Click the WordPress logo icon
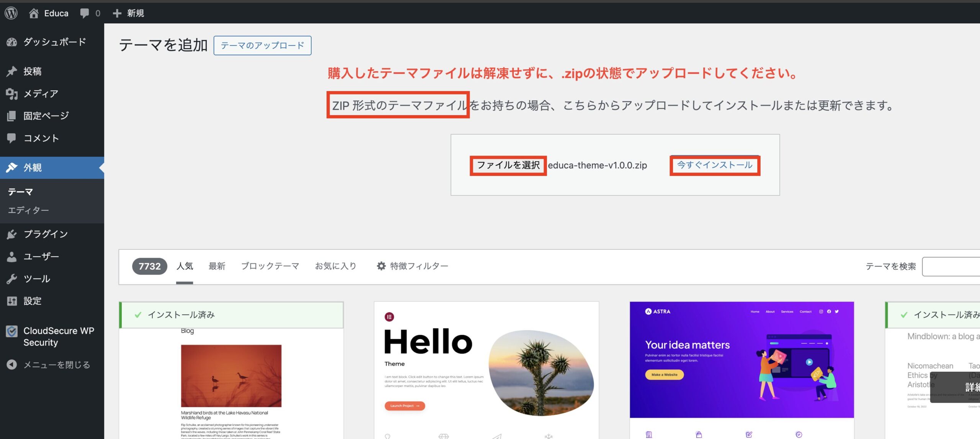Viewport: 980px width, 439px height. (x=11, y=13)
